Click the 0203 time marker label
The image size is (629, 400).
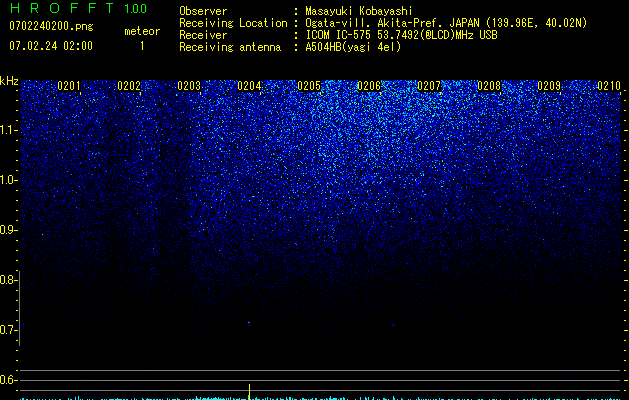click(x=189, y=86)
